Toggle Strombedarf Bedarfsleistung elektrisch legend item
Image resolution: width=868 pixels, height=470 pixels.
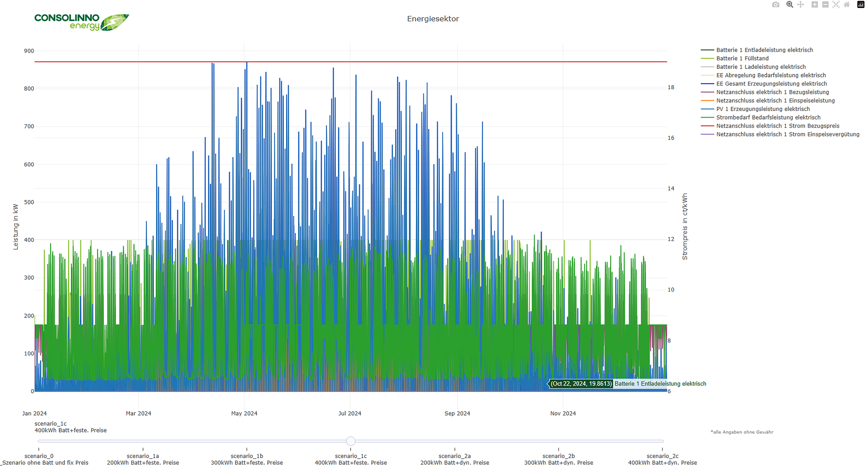click(760, 117)
